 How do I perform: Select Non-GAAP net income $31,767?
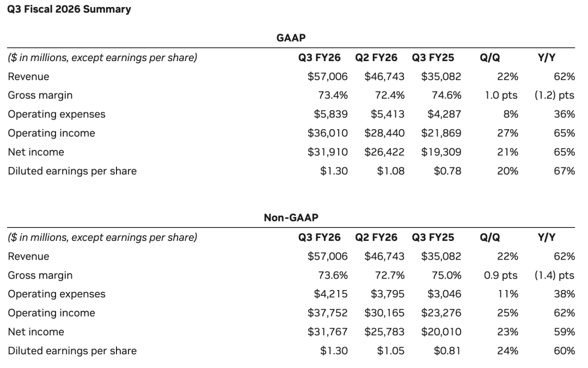click(x=328, y=332)
